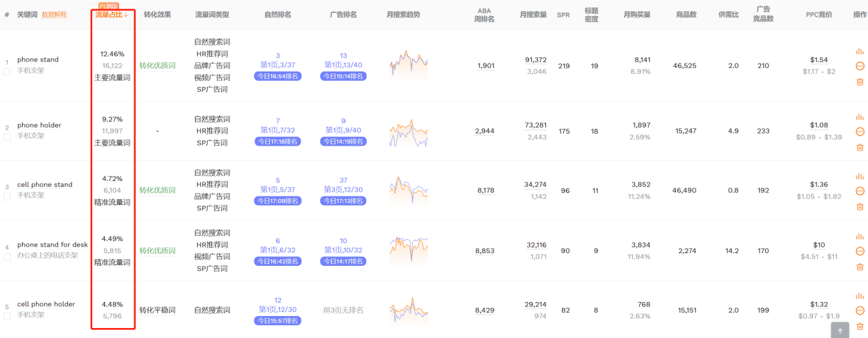
Task: View monthly search trend chart for phone stand
Action: pyautogui.click(x=408, y=65)
